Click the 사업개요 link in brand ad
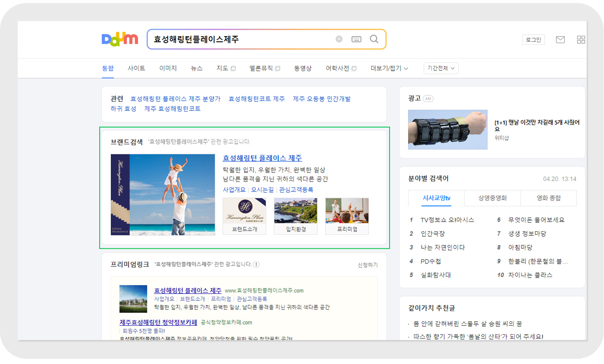This screenshot has height=364, width=604. (234, 190)
